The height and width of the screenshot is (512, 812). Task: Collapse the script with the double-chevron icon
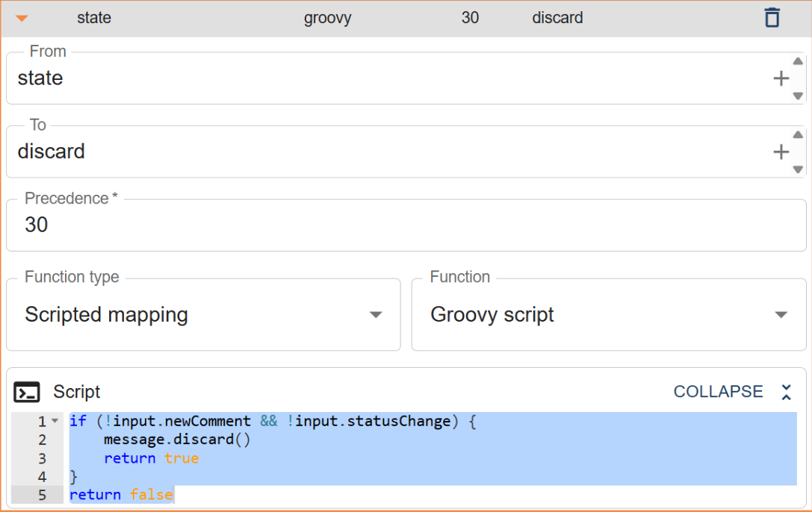(x=785, y=391)
